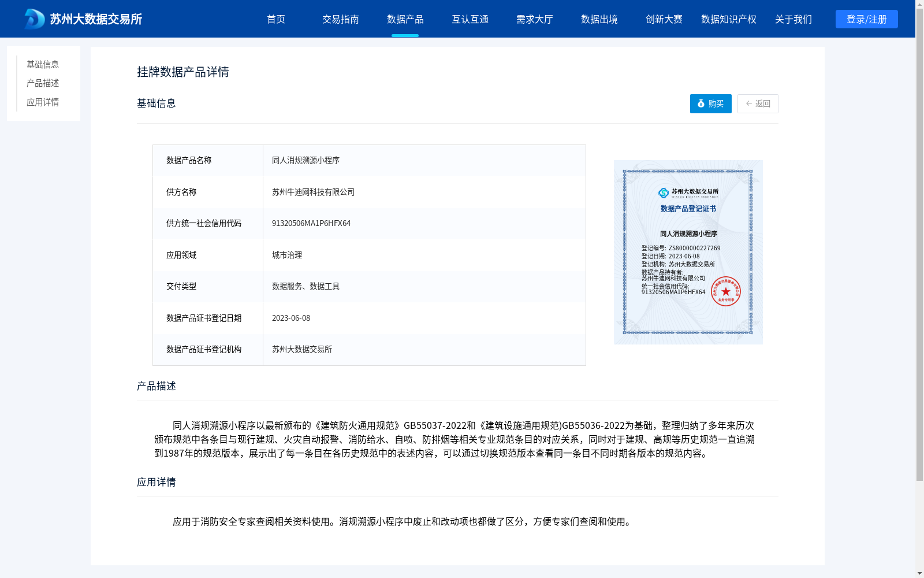Open the 首页 nav item
This screenshot has height=578, width=924.
tap(276, 19)
